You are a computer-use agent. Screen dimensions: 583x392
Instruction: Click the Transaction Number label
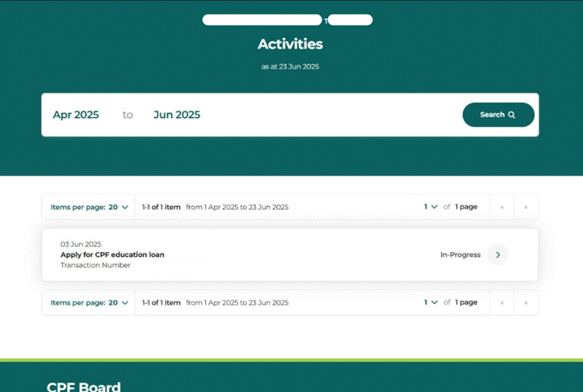95,265
